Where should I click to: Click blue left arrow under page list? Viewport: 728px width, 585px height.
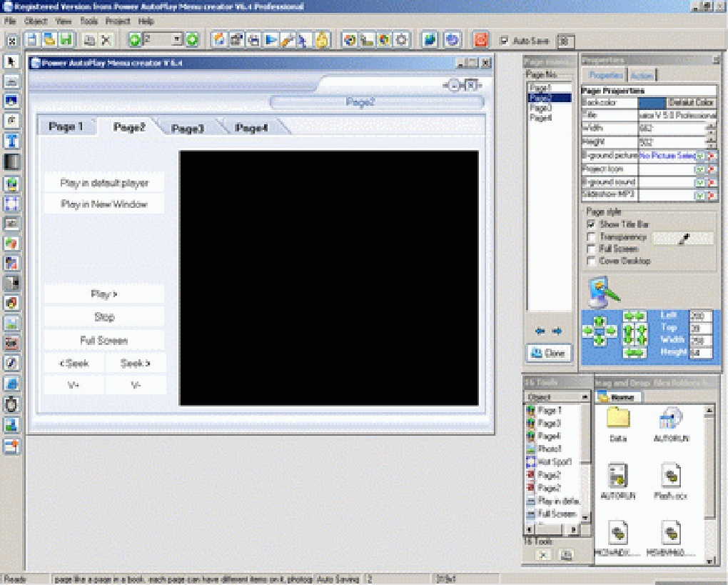pyautogui.click(x=540, y=331)
